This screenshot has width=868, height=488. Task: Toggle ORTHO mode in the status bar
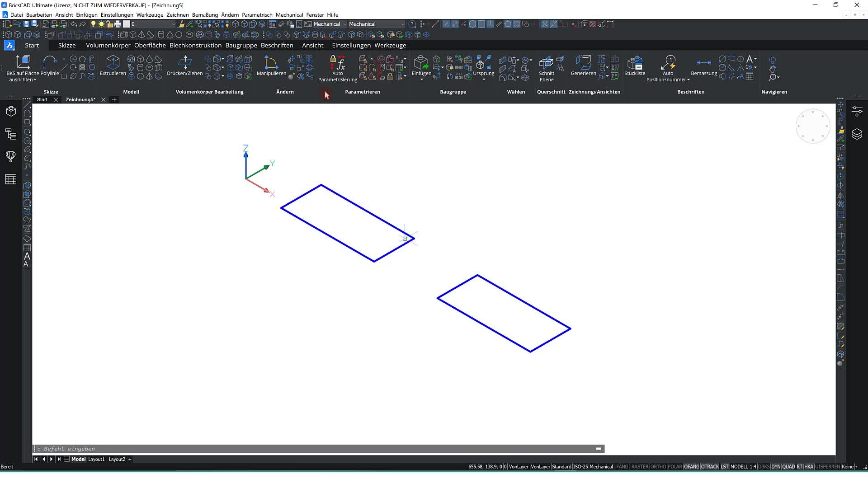(658, 467)
